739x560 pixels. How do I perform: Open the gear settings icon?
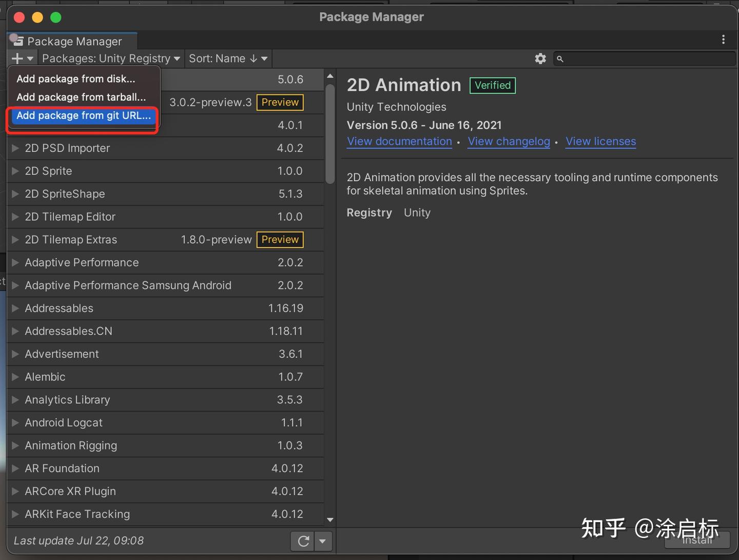(540, 59)
